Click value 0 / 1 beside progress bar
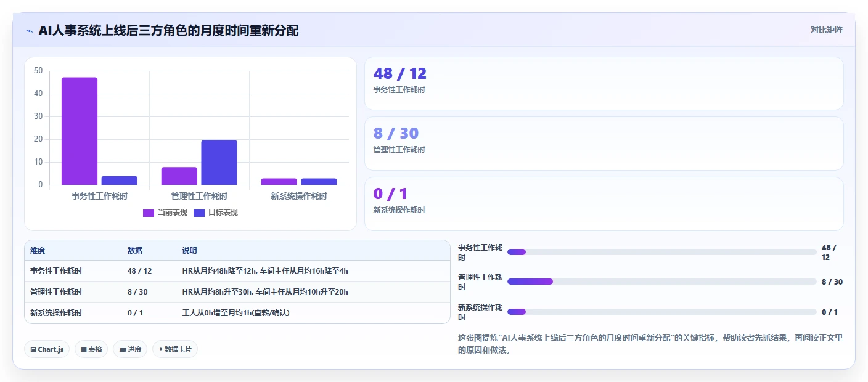This screenshot has width=868, height=382. [x=830, y=312]
